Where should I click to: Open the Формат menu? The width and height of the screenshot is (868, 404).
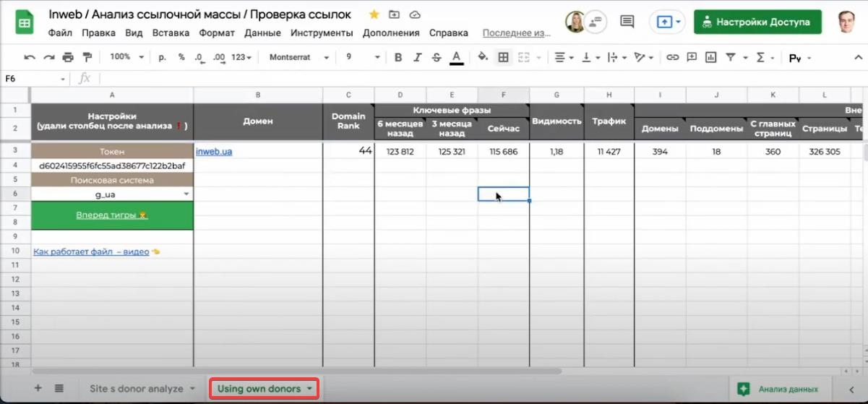217,33
